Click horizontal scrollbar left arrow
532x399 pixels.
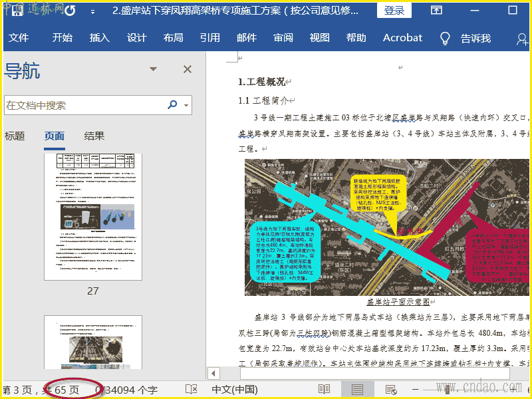tap(213, 374)
